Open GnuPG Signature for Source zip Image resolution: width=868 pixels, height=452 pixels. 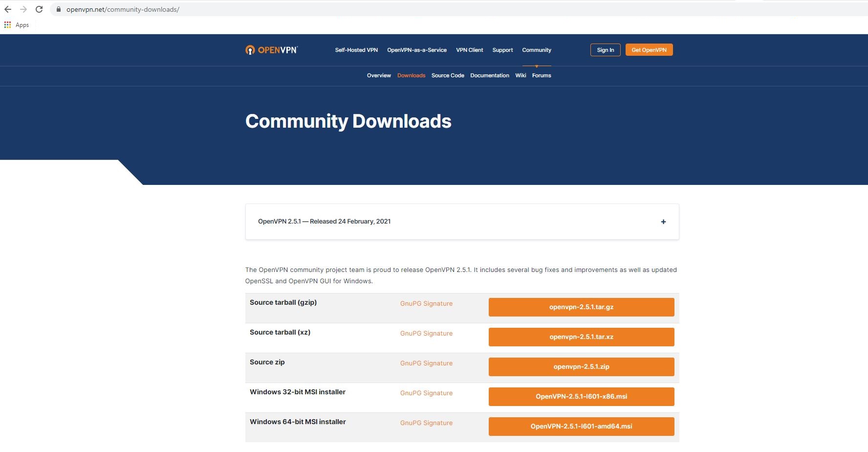[426, 363]
